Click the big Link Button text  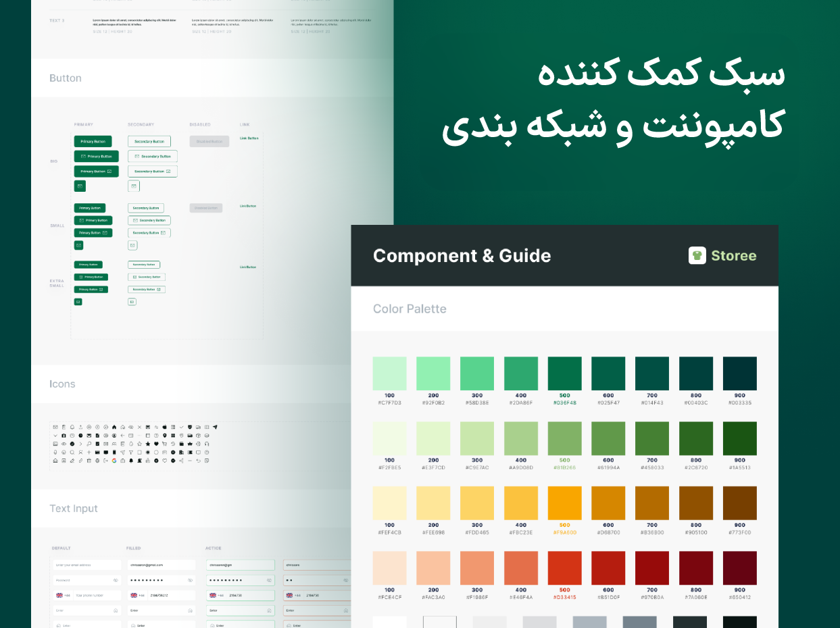(249, 138)
